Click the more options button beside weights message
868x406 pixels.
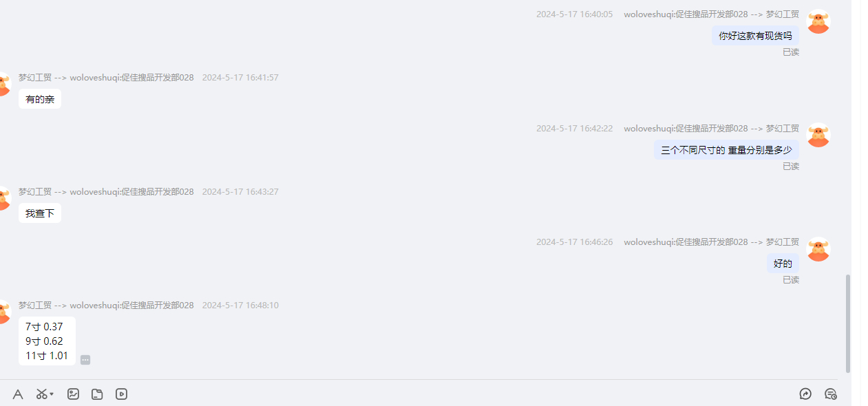(85, 360)
